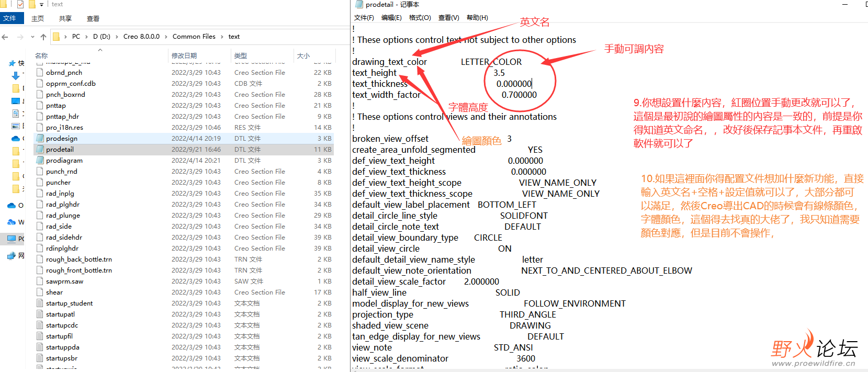Click the New Folder icon in Explorer title bar
The image size is (868, 372).
pyautogui.click(x=32, y=4)
